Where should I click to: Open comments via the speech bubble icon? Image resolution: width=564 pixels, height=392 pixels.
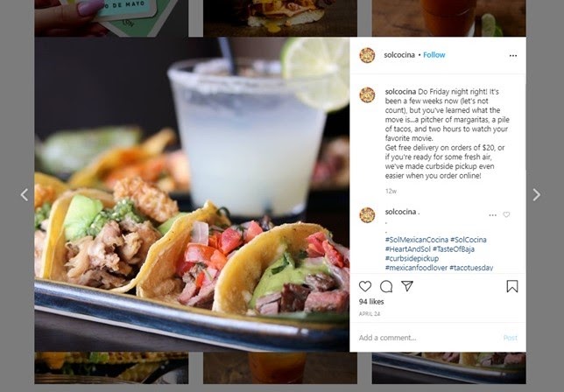pyautogui.click(x=386, y=286)
